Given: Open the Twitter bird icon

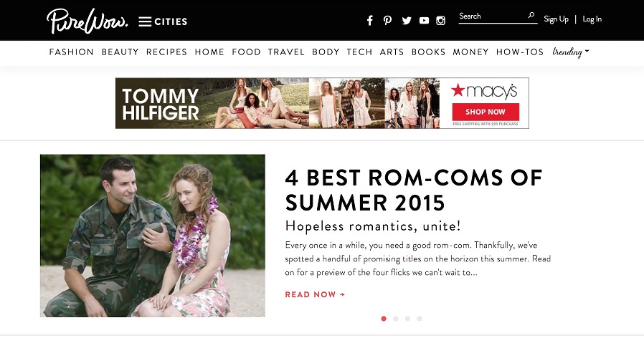Looking at the screenshot, I should (407, 21).
